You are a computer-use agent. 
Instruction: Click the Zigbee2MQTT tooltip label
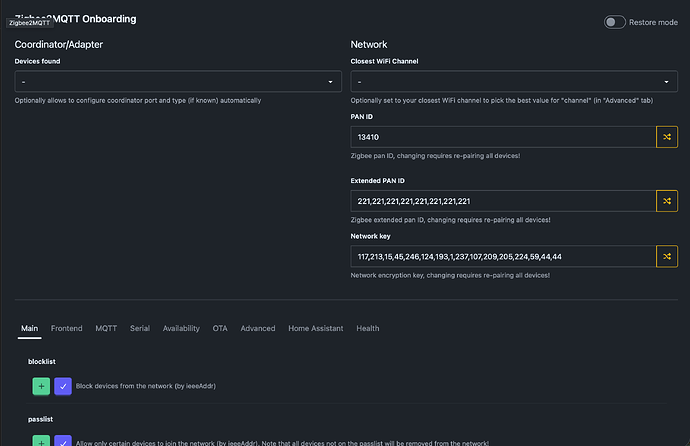click(29, 23)
